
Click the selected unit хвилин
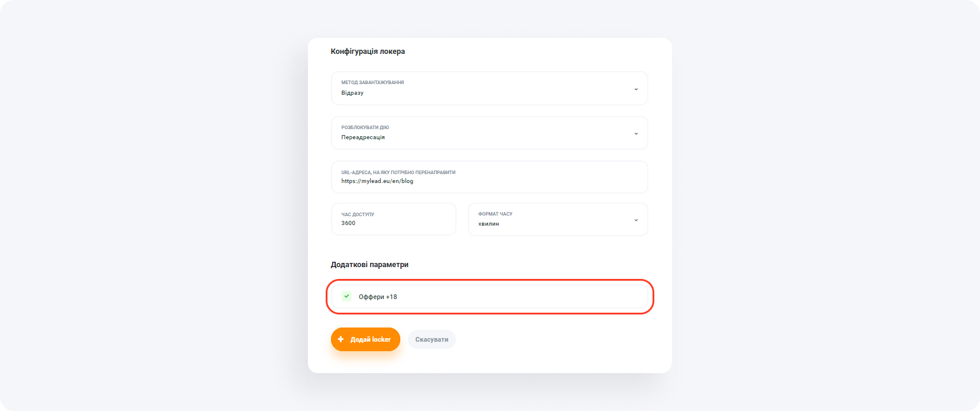tap(489, 224)
